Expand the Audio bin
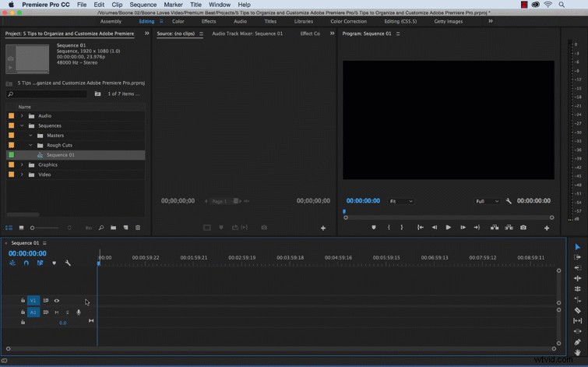 click(22, 116)
